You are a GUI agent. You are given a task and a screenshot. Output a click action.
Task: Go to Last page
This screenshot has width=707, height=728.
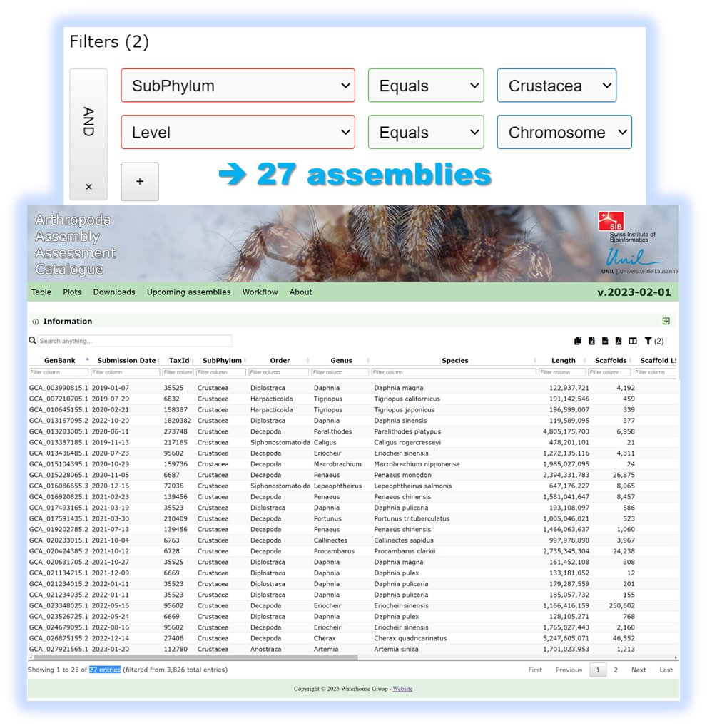[x=666, y=670]
